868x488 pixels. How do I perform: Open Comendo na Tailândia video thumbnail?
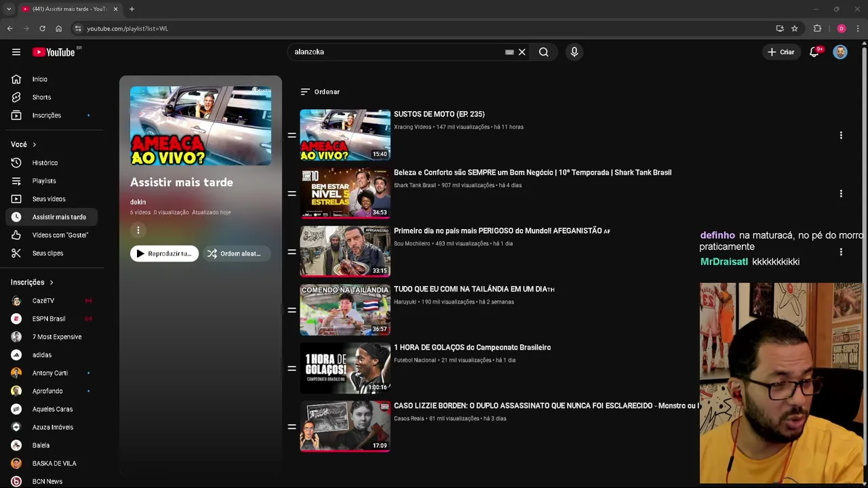tap(345, 310)
